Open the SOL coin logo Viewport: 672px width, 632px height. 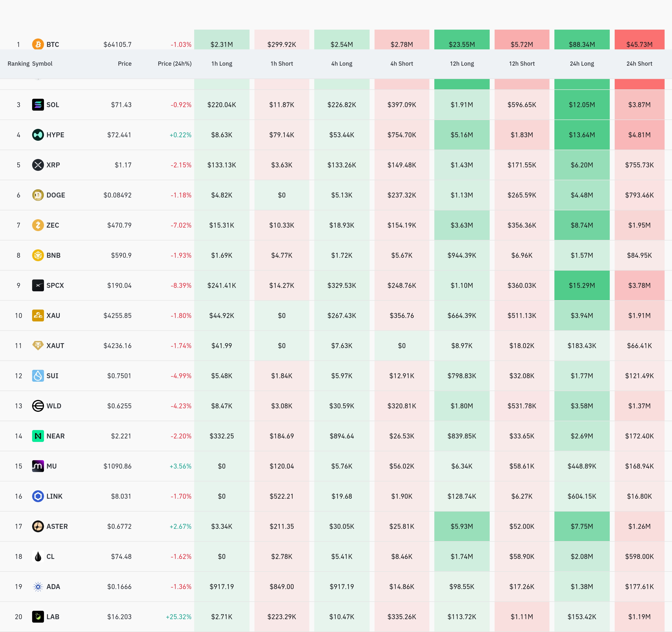point(38,105)
